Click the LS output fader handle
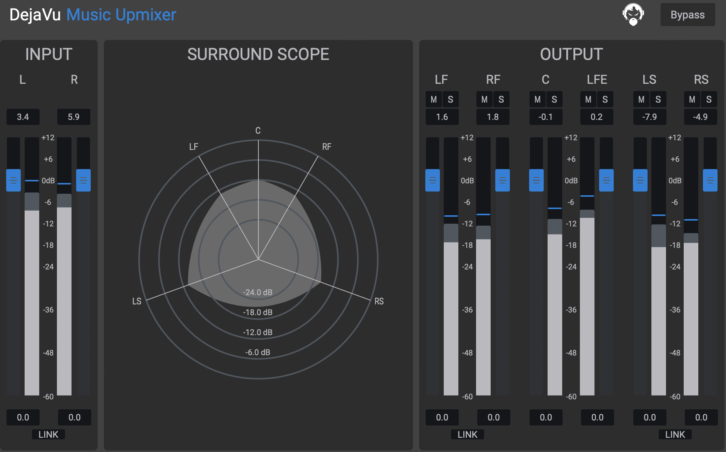This screenshot has width=726, height=452. (640, 180)
